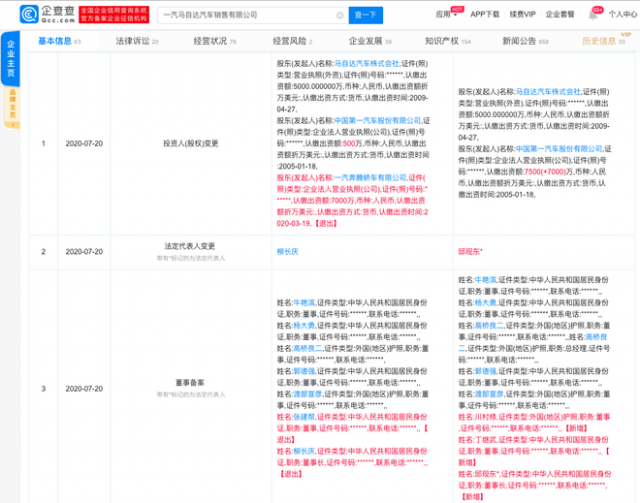This screenshot has width=640, height=503.
Task: Click the red 500 capital amount
Action: tap(349, 143)
